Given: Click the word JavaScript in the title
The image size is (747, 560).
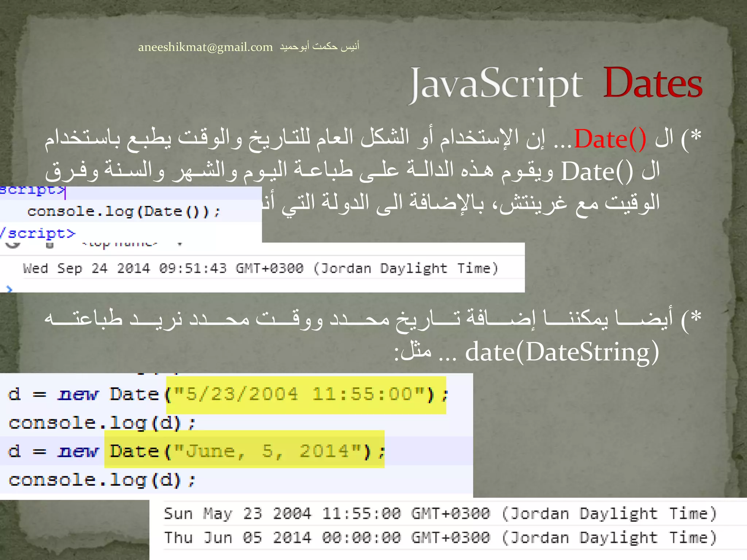Looking at the screenshot, I should coord(496,84).
